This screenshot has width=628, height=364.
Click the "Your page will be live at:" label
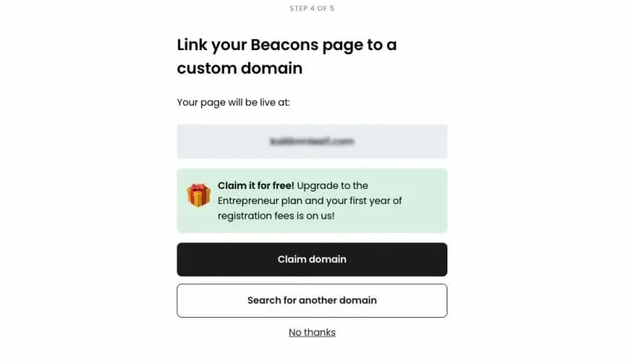coord(233,102)
